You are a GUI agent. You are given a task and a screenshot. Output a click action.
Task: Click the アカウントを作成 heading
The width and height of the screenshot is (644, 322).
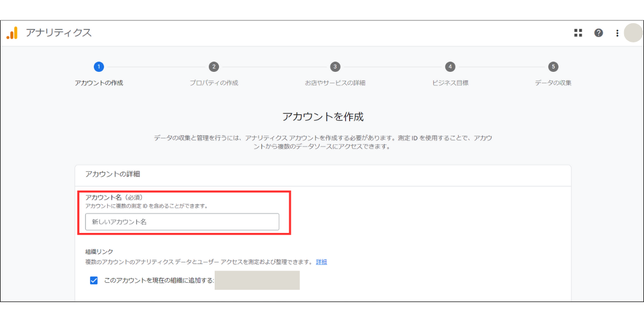pos(323,116)
